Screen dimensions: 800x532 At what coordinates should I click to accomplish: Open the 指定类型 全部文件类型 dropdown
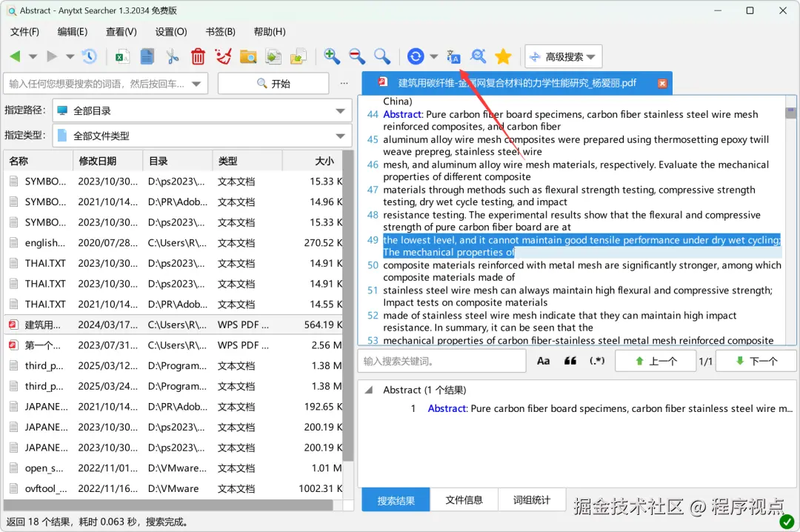click(202, 136)
